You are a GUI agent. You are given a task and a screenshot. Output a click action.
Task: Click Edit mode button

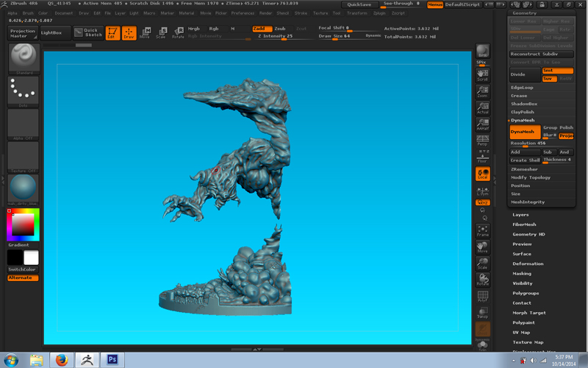tap(112, 33)
